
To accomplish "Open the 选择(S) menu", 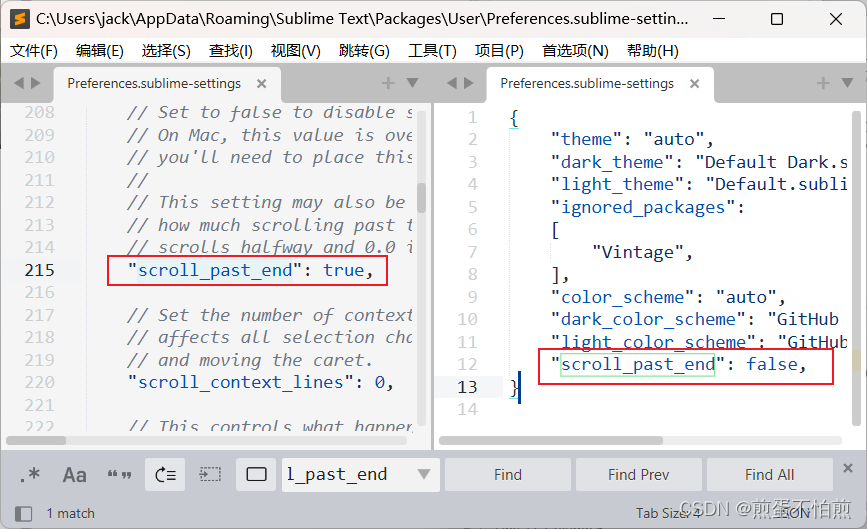I will tap(166, 51).
